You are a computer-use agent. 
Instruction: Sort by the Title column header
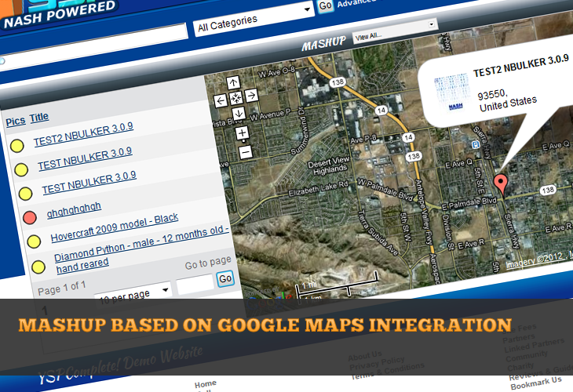pyautogui.click(x=39, y=118)
